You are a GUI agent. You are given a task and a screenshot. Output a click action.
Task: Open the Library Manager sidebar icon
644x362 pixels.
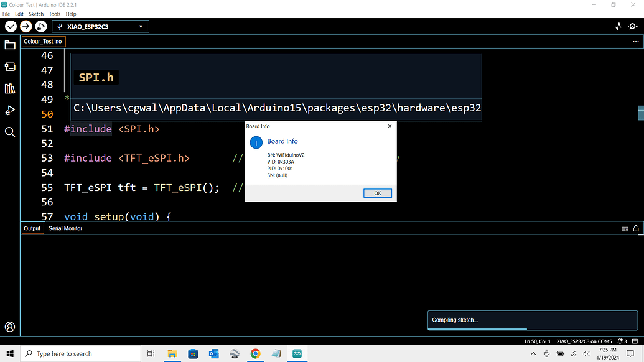coord(9,88)
